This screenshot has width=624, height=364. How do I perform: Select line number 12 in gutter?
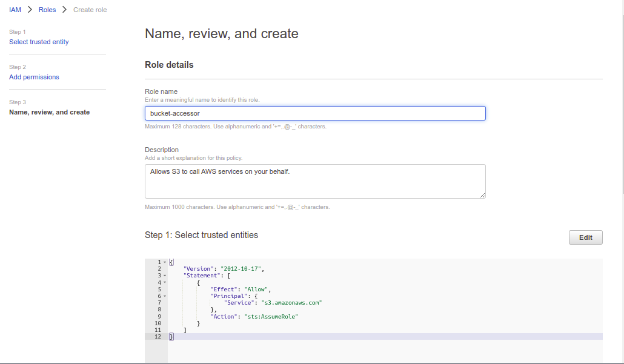158,337
